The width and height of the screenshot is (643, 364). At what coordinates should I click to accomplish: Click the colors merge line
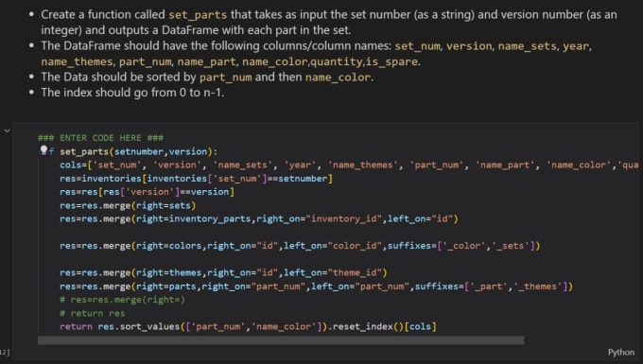(300, 246)
